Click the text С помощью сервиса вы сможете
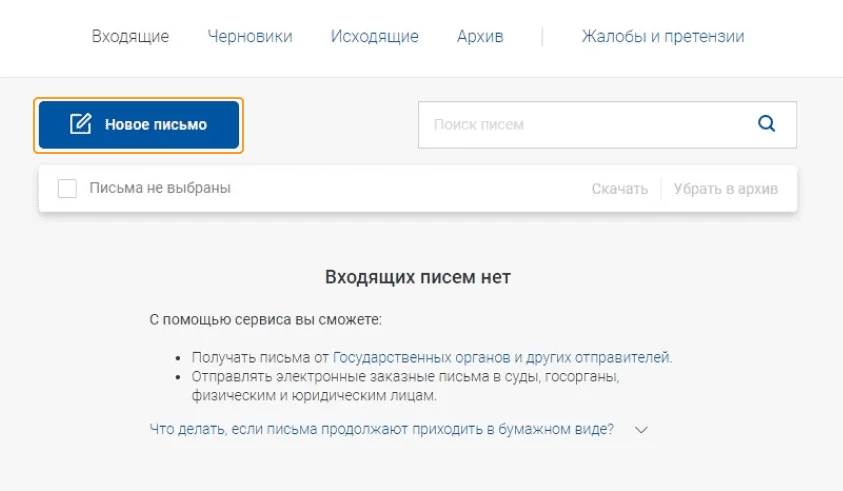The image size is (843, 491). [x=266, y=319]
